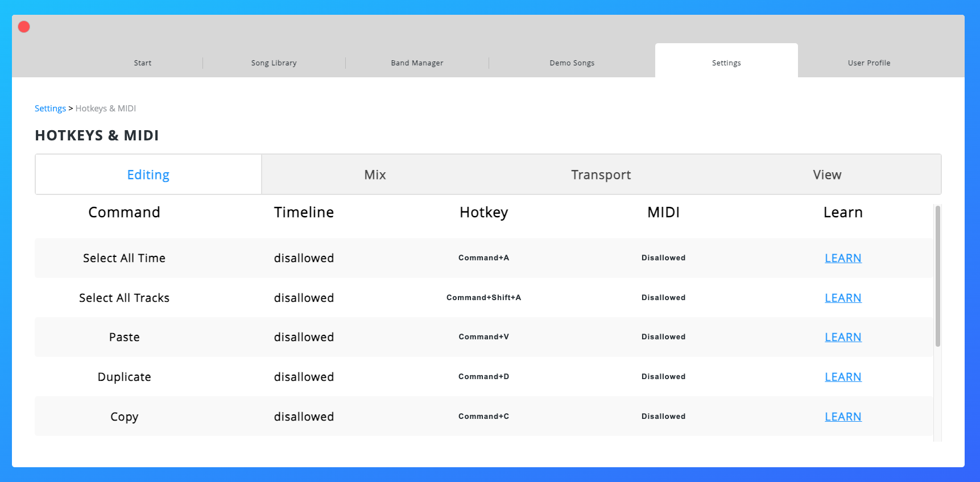Click the Settings breadcrumb link
The height and width of the screenshot is (482, 980).
click(x=50, y=109)
